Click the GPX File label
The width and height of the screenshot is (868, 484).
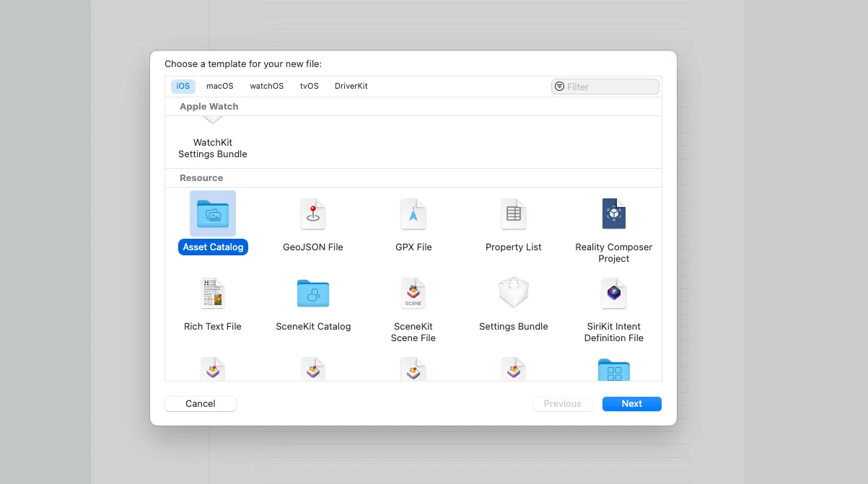point(413,247)
